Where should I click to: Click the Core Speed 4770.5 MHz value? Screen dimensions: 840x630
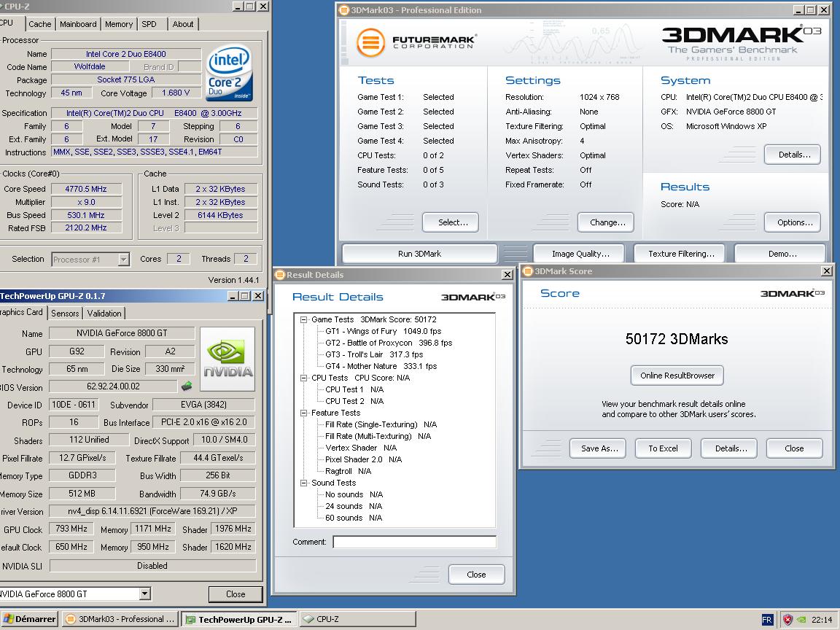pos(86,189)
